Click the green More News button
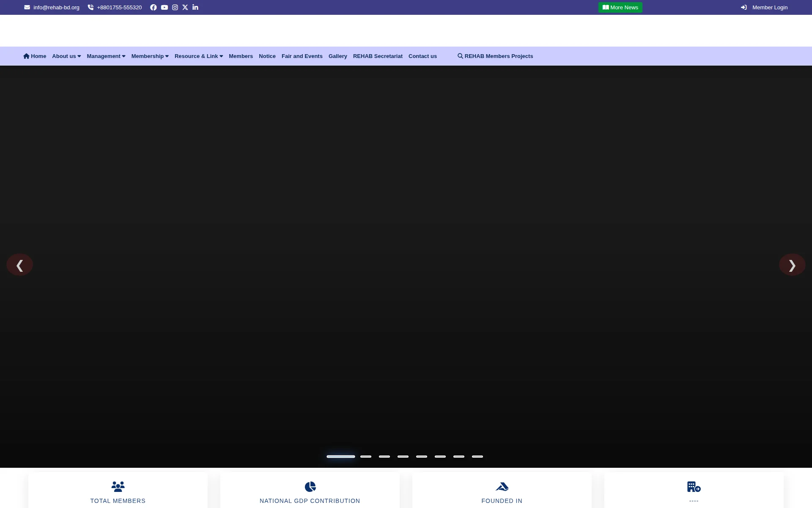This screenshot has height=508, width=812. point(620,7)
